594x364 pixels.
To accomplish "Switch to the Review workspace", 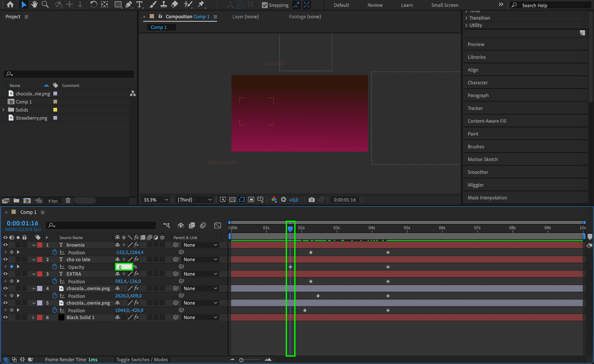I will click(375, 5).
